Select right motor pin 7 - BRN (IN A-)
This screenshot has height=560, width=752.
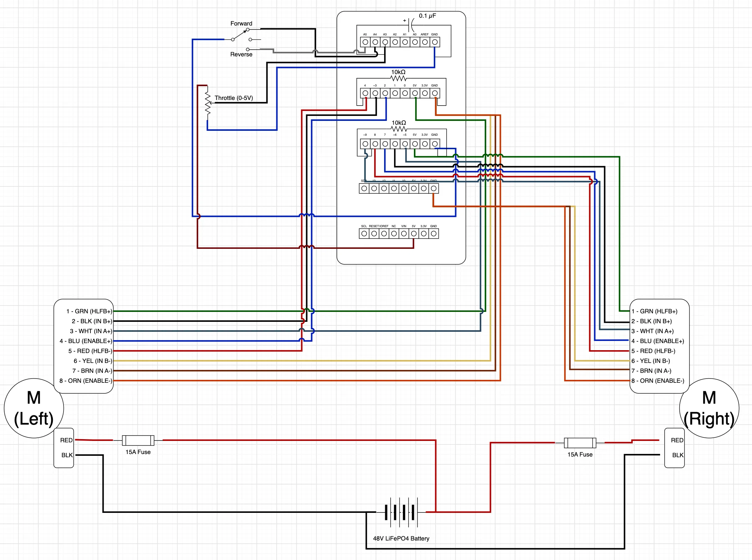(651, 371)
